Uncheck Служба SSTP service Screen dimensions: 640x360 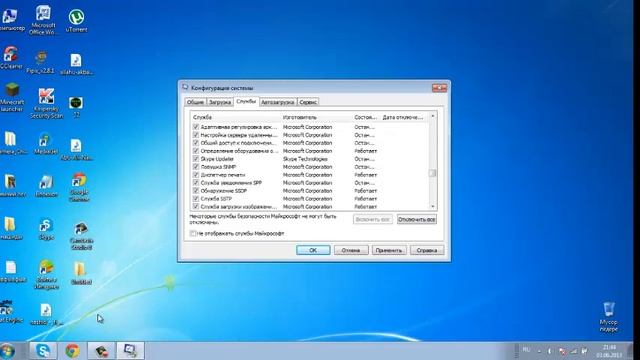[196, 199]
